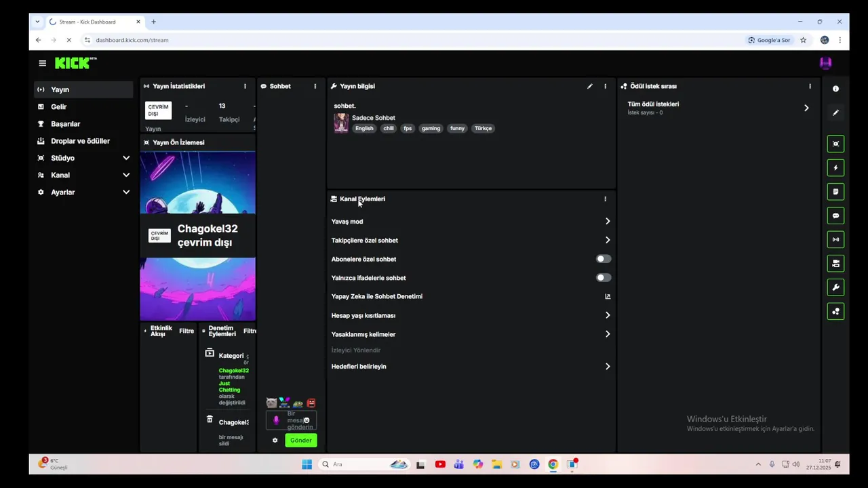
Task: Switch to the Stream - Kick Dashboard browser tab
Action: coord(94,22)
